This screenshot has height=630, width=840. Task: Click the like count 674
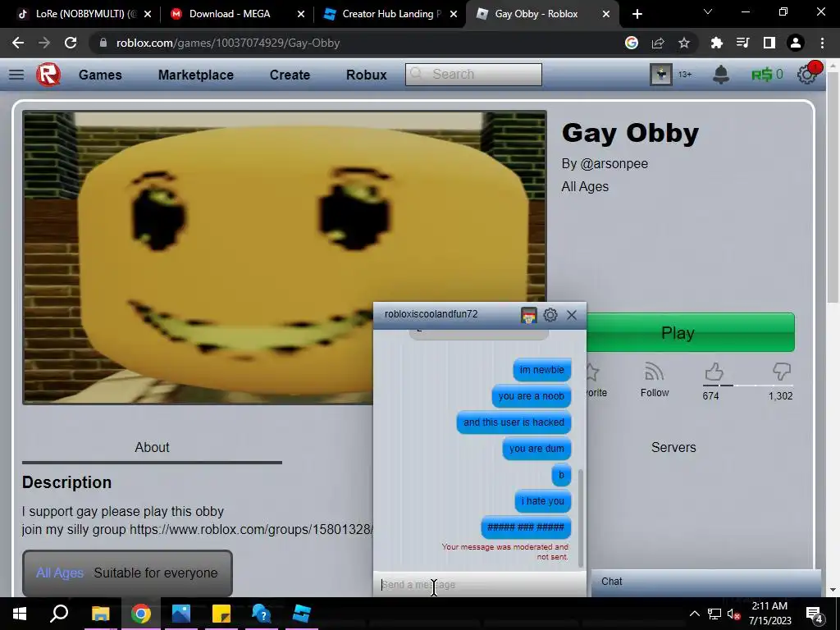(x=710, y=396)
